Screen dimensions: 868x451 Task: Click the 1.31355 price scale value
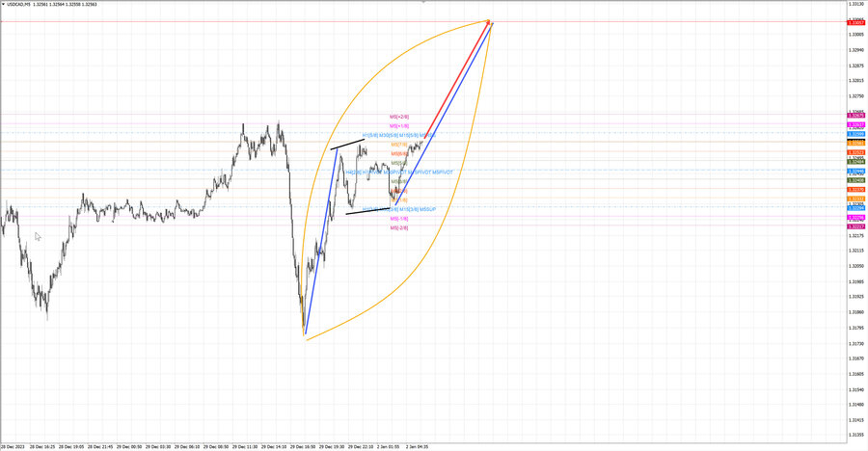[x=855, y=435]
